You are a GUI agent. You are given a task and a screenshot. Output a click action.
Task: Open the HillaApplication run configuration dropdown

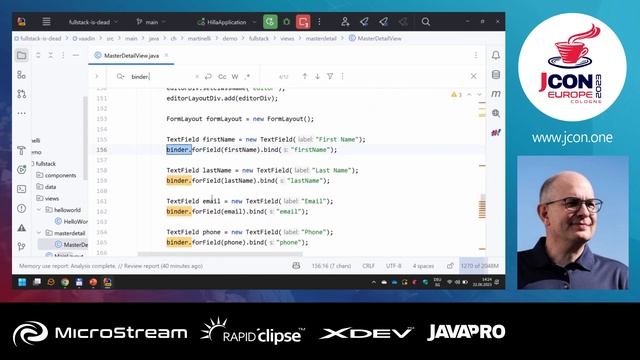click(227, 22)
